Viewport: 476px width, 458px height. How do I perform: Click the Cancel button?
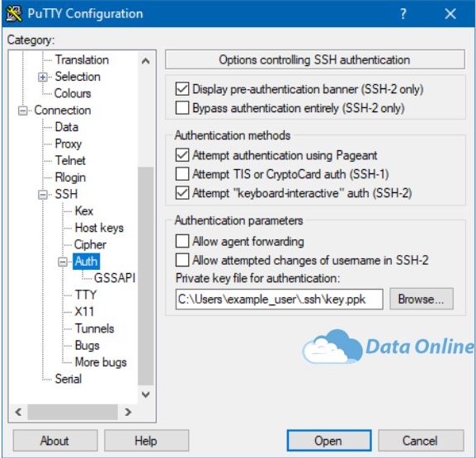(x=421, y=441)
